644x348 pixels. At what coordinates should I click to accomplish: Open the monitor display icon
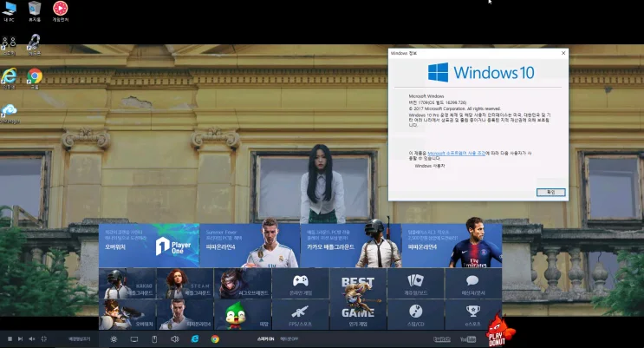pos(134,339)
